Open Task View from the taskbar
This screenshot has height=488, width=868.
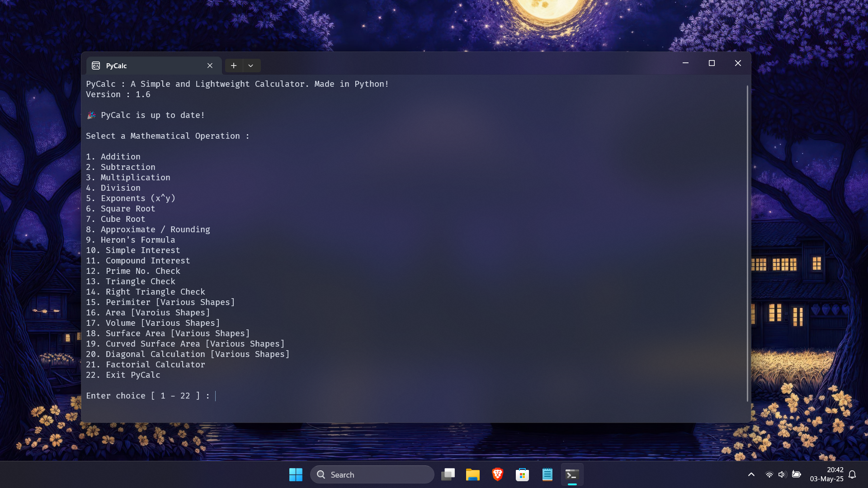448,474
